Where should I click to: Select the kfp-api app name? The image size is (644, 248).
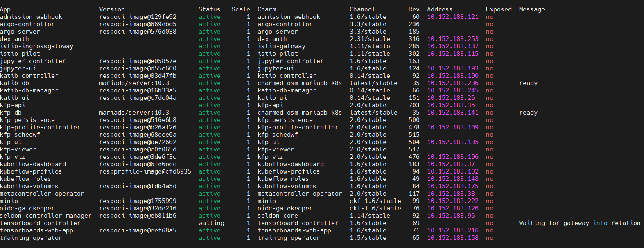[x=13, y=105]
